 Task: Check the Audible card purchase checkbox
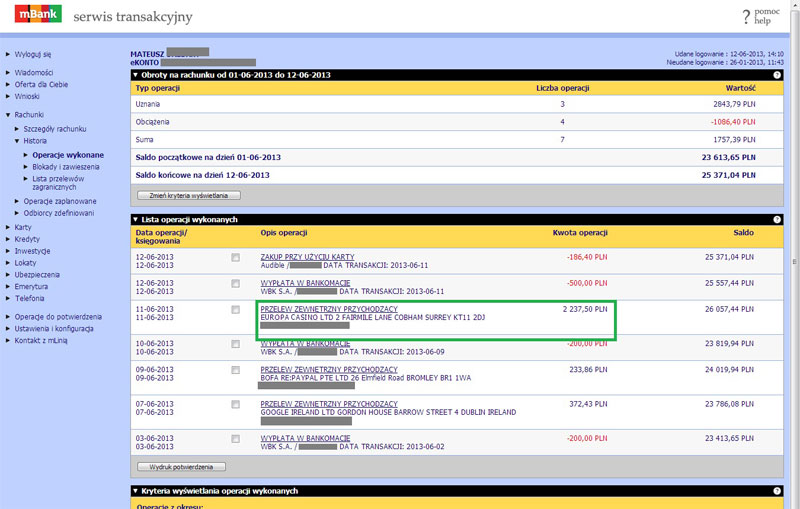tap(235, 258)
